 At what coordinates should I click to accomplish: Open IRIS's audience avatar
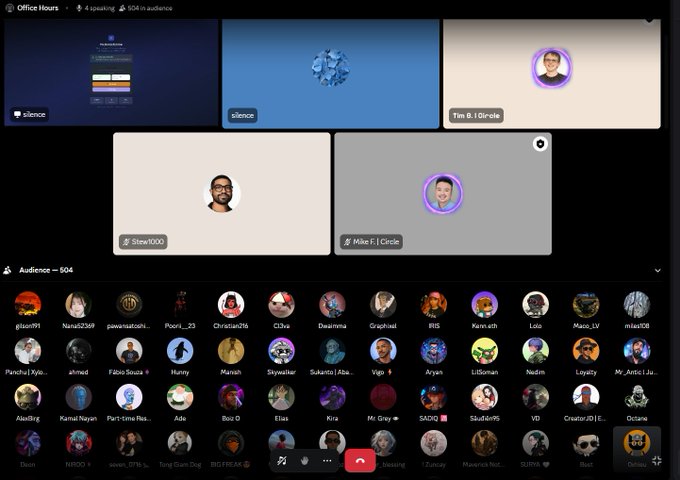coord(434,304)
